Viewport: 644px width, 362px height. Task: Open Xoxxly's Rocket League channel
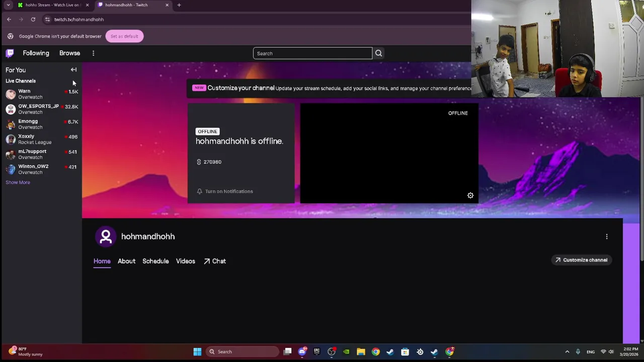pyautogui.click(x=41, y=139)
